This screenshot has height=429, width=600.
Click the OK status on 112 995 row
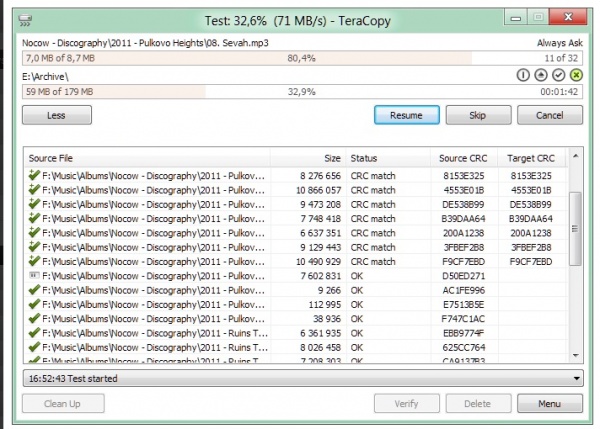(x=357, y=305)
